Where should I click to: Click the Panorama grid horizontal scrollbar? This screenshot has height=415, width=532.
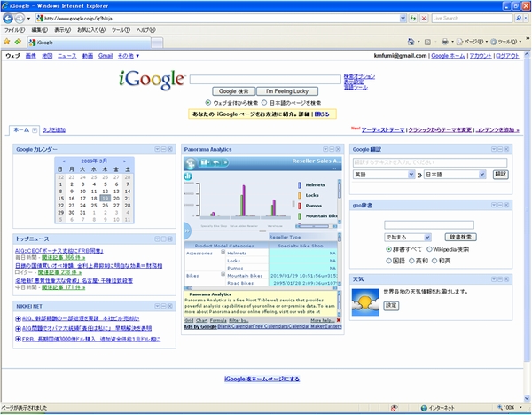coord(261,288)
